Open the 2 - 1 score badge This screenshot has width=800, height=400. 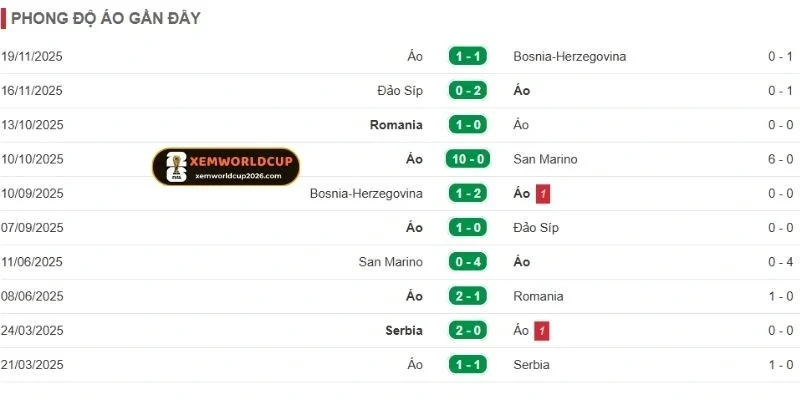coord(467,296)
